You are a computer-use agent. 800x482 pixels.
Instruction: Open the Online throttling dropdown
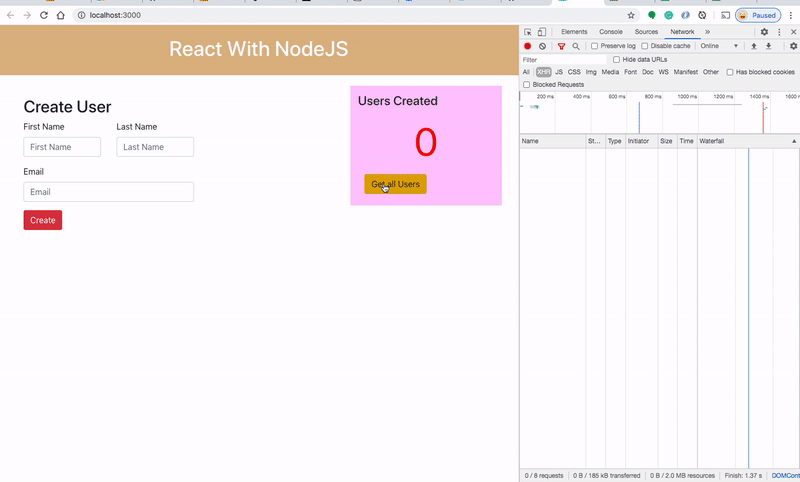tap(719, 46)
